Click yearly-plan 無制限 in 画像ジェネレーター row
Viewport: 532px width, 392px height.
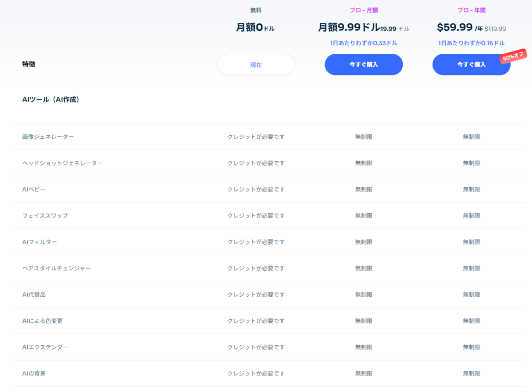click(471, 137)
